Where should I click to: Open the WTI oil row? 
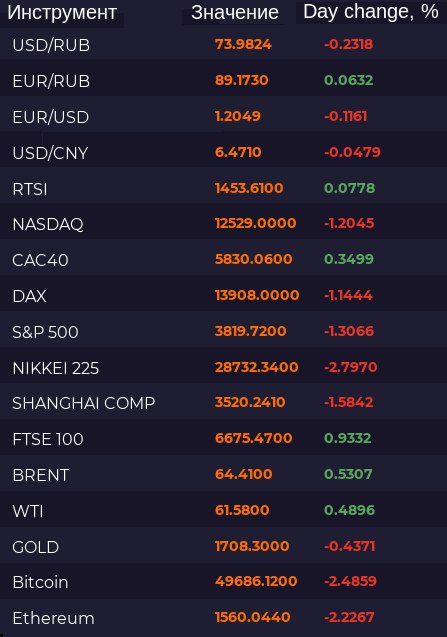click(x=224, y=511)
